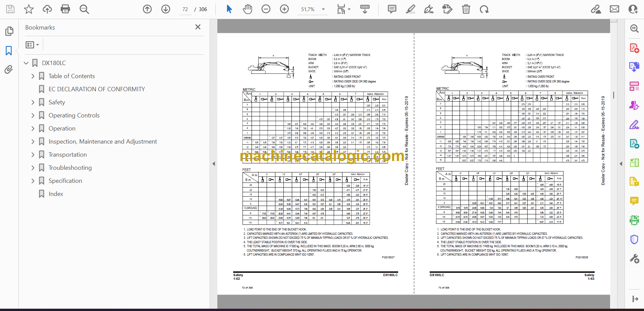The height and width of the screenshot is (311, 644).
Task: Go to the Operation bookmark
Action: (x=62, y=128)
